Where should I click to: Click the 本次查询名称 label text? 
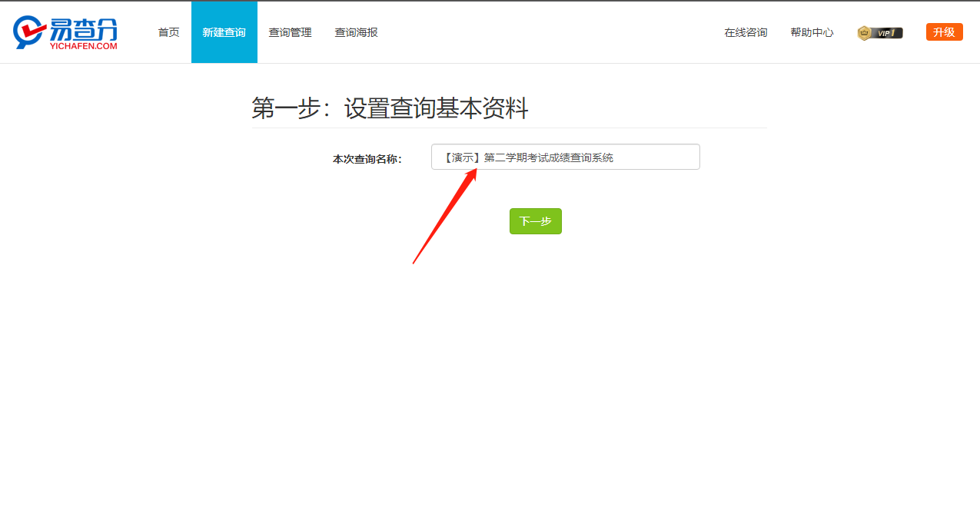(x=367, y=159)
